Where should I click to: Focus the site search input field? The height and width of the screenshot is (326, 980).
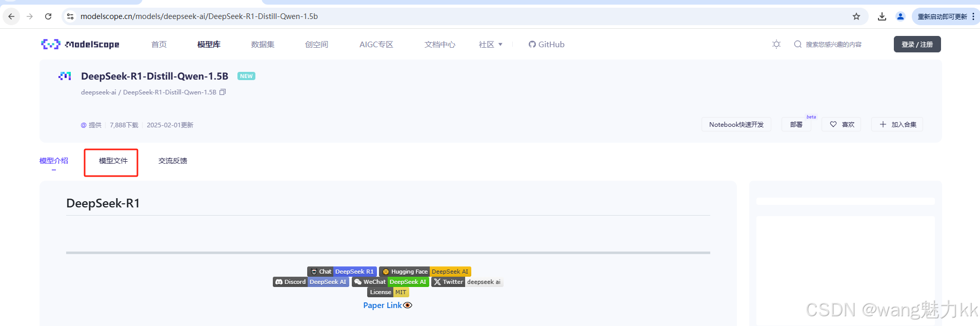(x=833, y=45)
